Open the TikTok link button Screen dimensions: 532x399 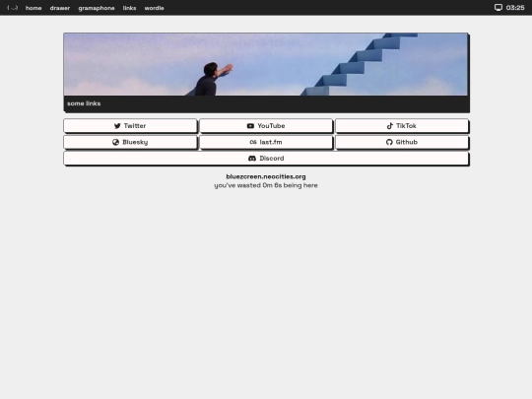point(402,126)
